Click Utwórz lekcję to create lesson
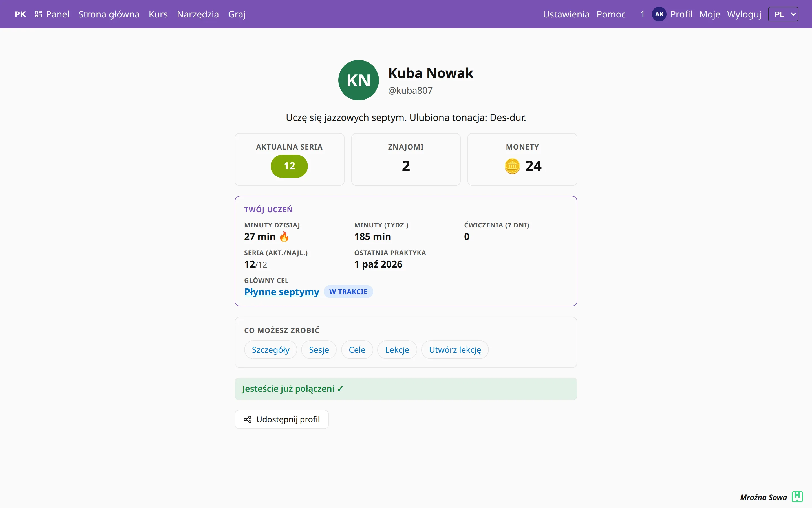The height and width of the screenshot is (508, 812). point(455,350)
